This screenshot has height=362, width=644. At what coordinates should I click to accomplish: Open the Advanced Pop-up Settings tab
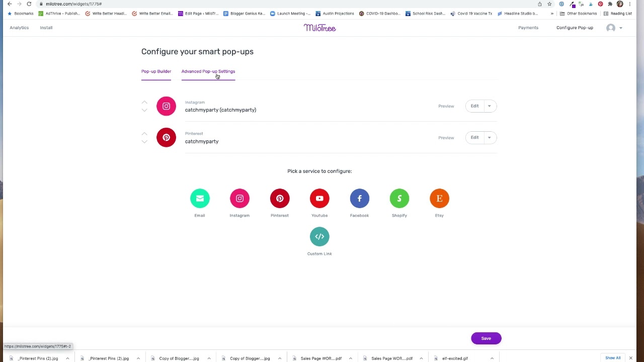point(208,71)
